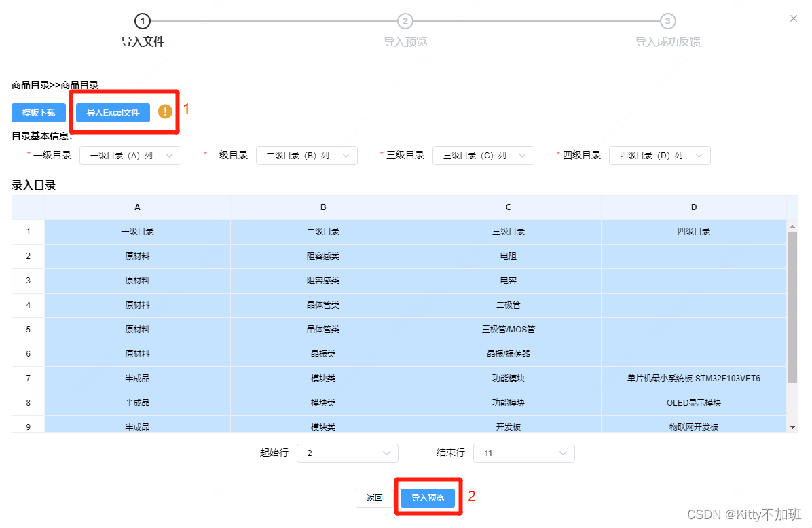Click step 1 circle 导入文件
The height and width of the screenshot is (528, 812).
click(x=143, y=21)
